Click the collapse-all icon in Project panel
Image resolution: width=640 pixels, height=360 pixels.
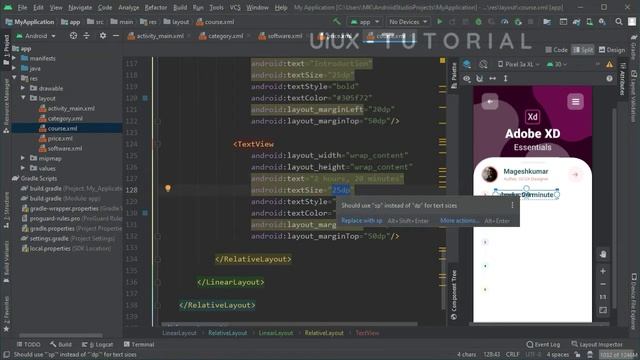coord(87,36)
